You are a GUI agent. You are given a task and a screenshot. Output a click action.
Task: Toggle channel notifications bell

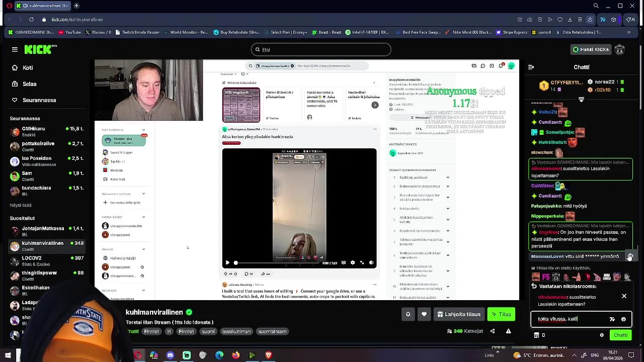(408, 314)
